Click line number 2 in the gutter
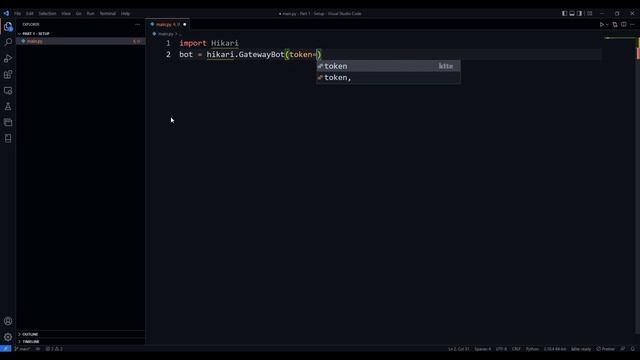This screenshot has height=360, width=640. point(168,54)
